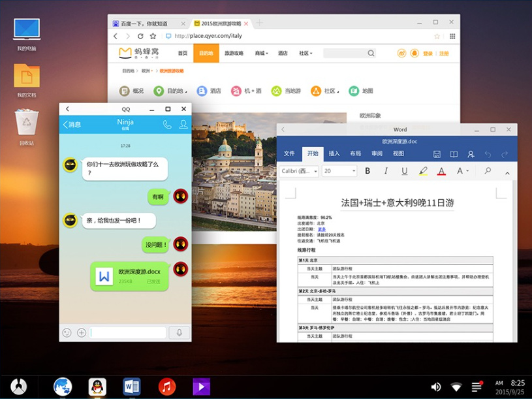
Task: Click the contact profile icon in QQ
Action: (x=183, y=125)
